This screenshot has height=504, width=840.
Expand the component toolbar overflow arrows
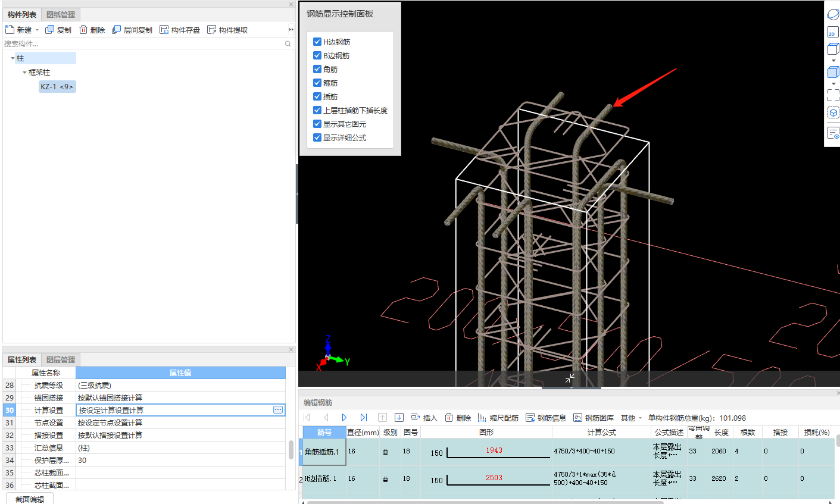[291, 30]
